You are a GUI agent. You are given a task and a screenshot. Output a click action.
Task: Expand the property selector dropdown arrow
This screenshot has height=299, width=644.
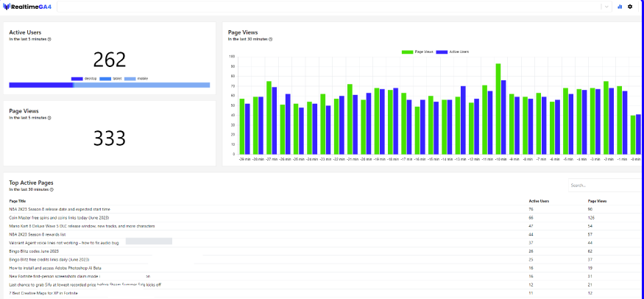tap(606, 7)
